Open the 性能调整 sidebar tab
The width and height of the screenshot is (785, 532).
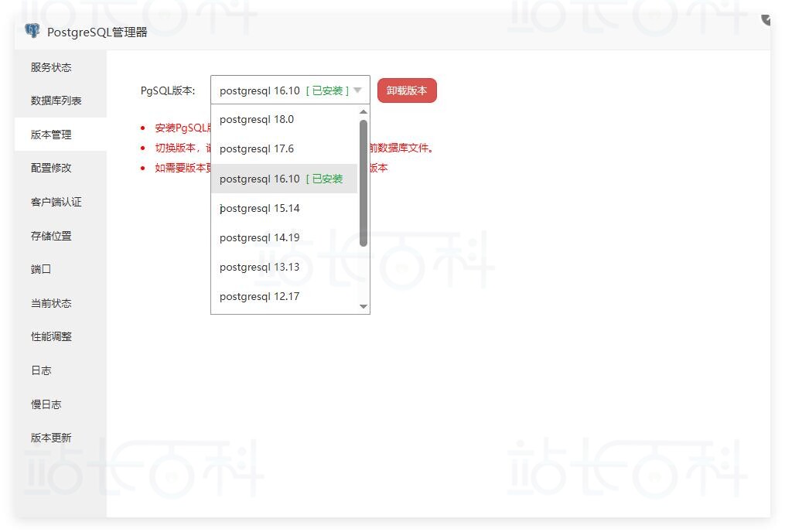tap(60, 336)
